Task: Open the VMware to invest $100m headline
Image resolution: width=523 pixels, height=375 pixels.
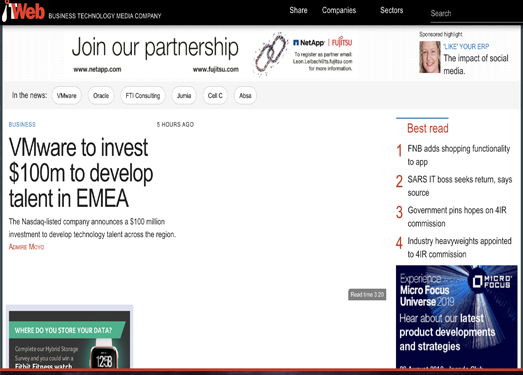Action: click(x=81, y=173)
